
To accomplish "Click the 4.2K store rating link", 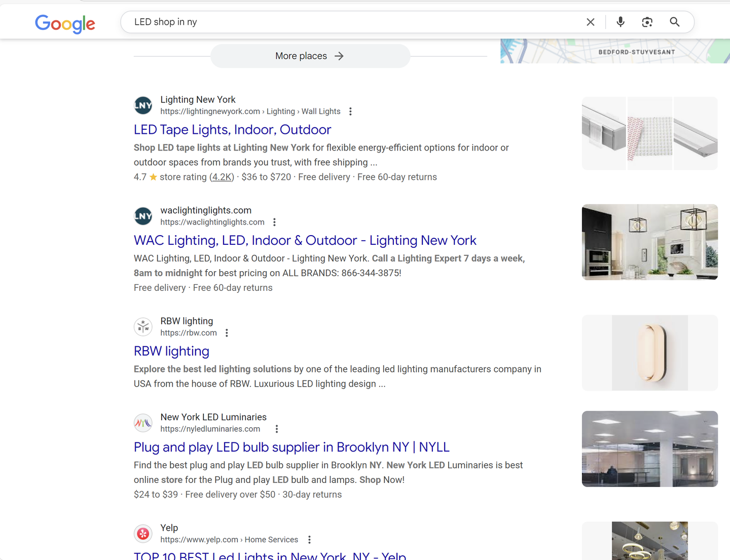I will (222, 177).
